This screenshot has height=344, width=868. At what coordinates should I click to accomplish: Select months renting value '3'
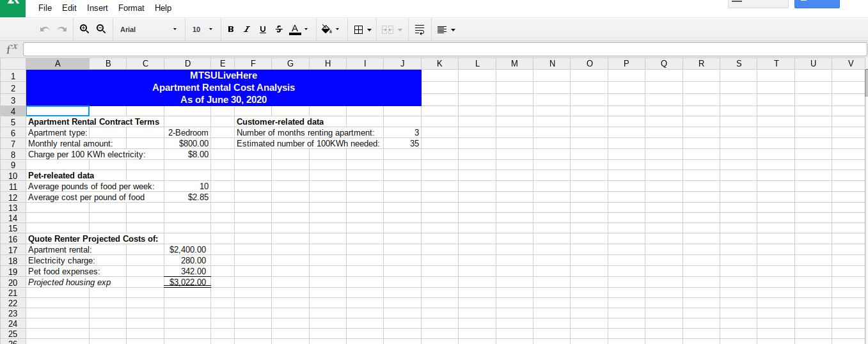coord(403,132)
